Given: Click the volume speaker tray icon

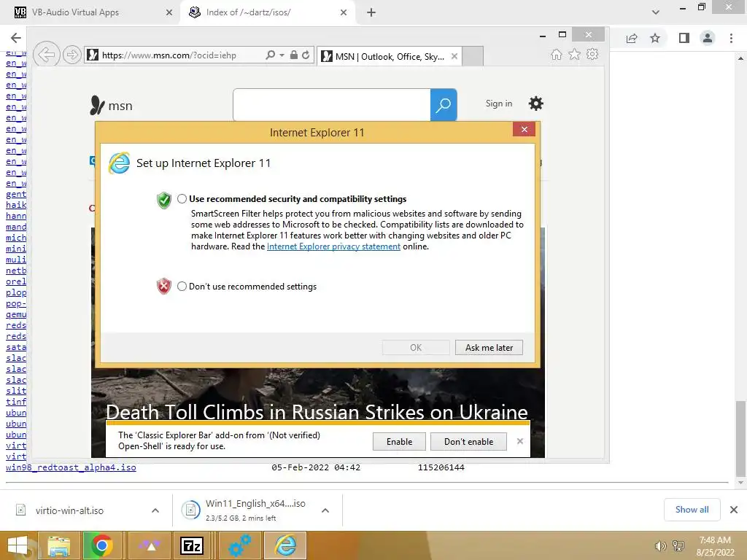Looking at the screenshot, I should click(660, 546).
